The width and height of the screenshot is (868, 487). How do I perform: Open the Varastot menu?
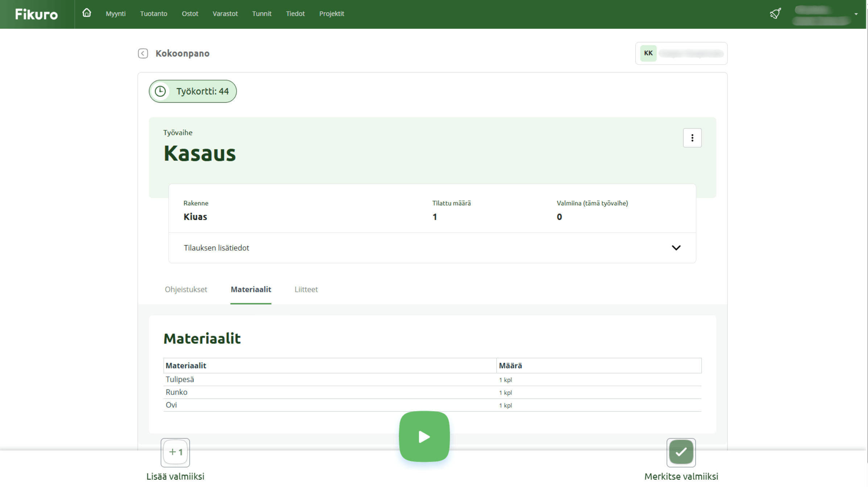pyautogui.click(x=225, y=14)
